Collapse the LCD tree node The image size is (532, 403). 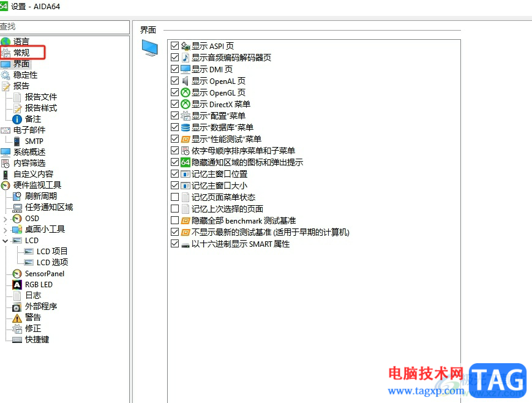[x=5, y=241]
